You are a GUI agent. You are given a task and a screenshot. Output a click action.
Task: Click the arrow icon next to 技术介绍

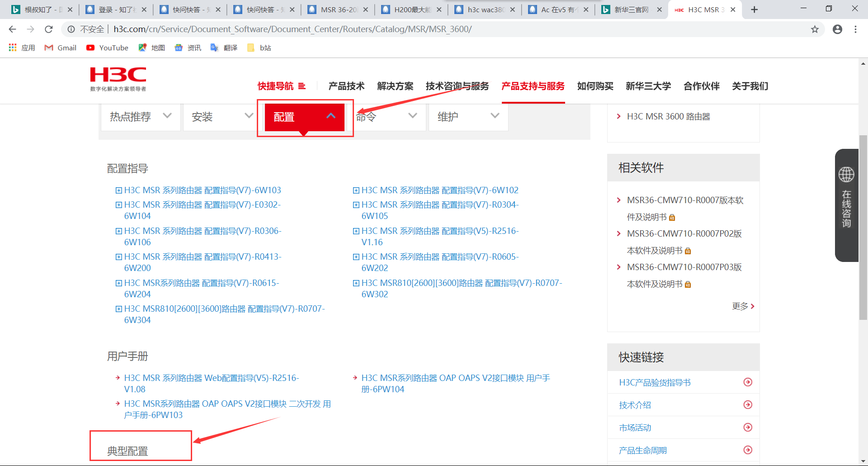748,405
